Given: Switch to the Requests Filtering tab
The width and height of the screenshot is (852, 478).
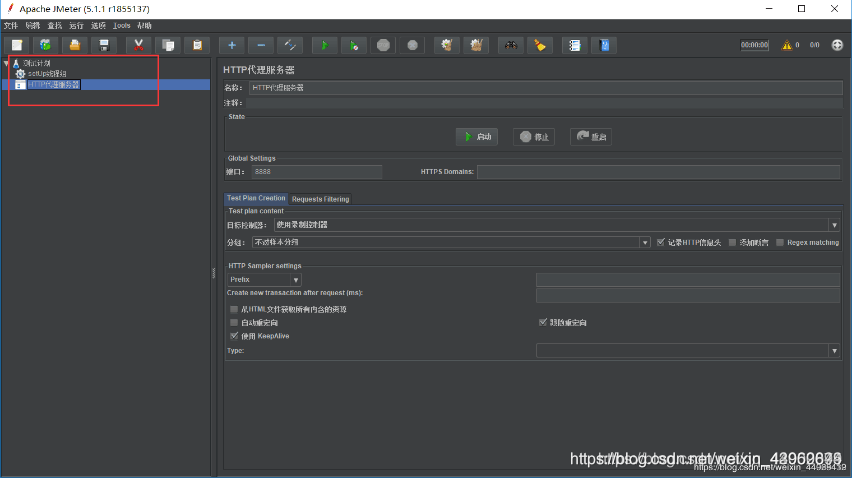Looking at the screenshot, I should pyautogui.click(x=321, y=199).
